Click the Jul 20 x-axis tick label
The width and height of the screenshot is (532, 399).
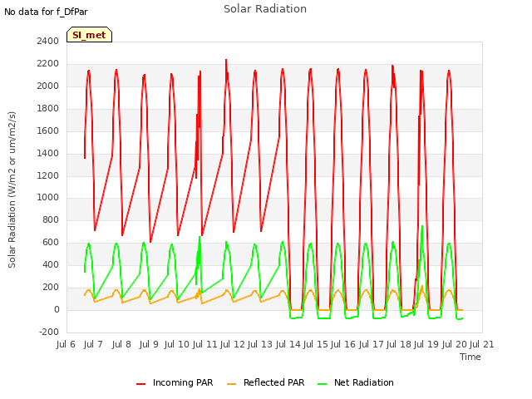[455, 344]
